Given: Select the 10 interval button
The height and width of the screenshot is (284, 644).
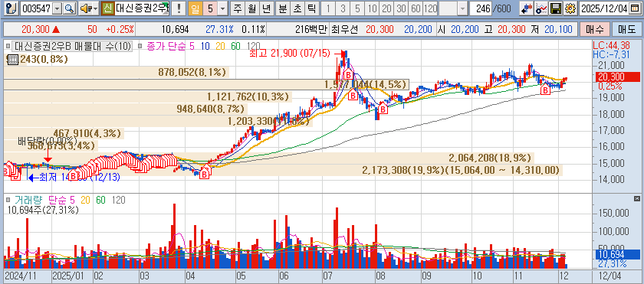Looking at the screenshot, I should coord(372,8).
